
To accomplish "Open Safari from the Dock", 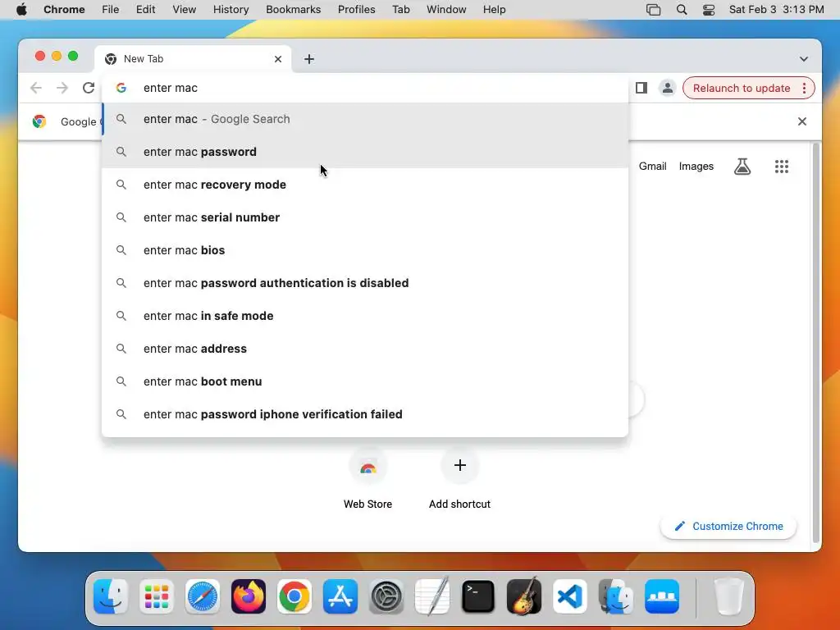I will [x=203, y=596].
